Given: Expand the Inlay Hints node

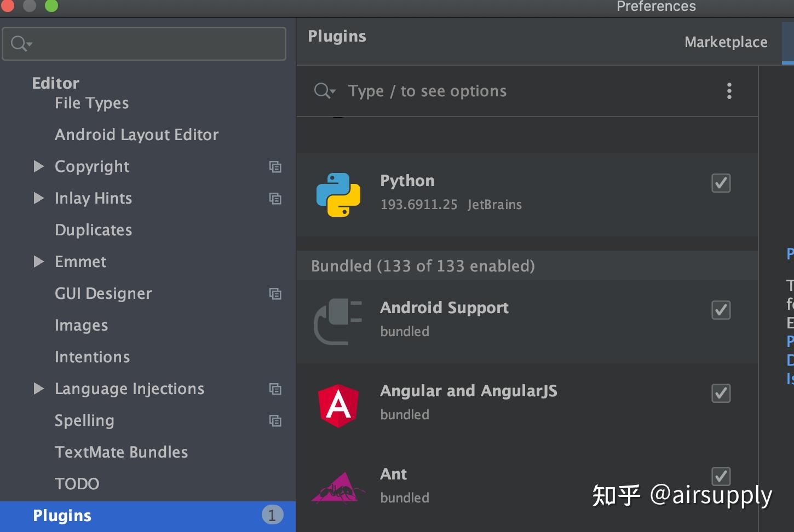Looking at the screenshot, I should coord(38,198).
